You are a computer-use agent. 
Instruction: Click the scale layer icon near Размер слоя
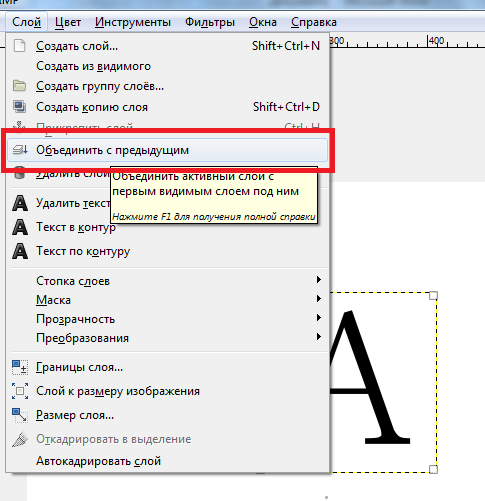[20, 415]
